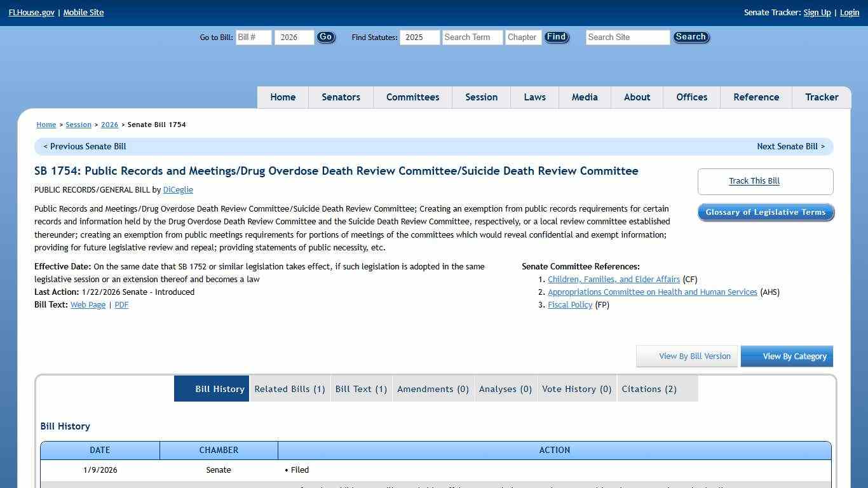This screenshot has height=488, width=868.
Task: Open sponsor DiCeglie's page
Action: (x=177, y=189)
